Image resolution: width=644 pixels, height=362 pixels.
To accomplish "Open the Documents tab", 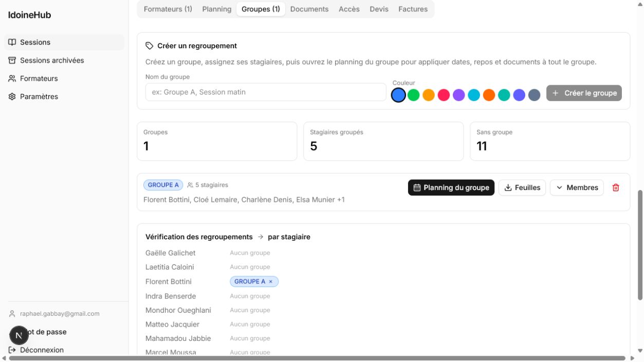I will tap(309, 9).
